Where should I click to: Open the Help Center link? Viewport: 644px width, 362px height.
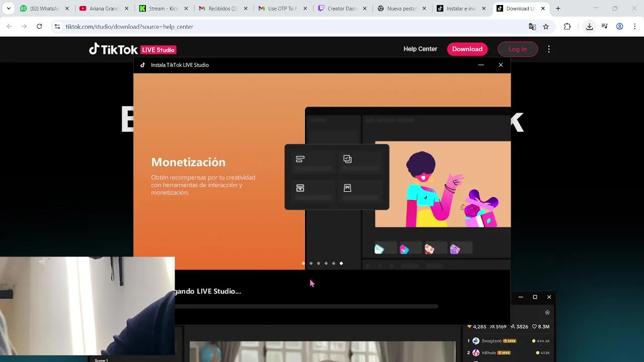420,49
